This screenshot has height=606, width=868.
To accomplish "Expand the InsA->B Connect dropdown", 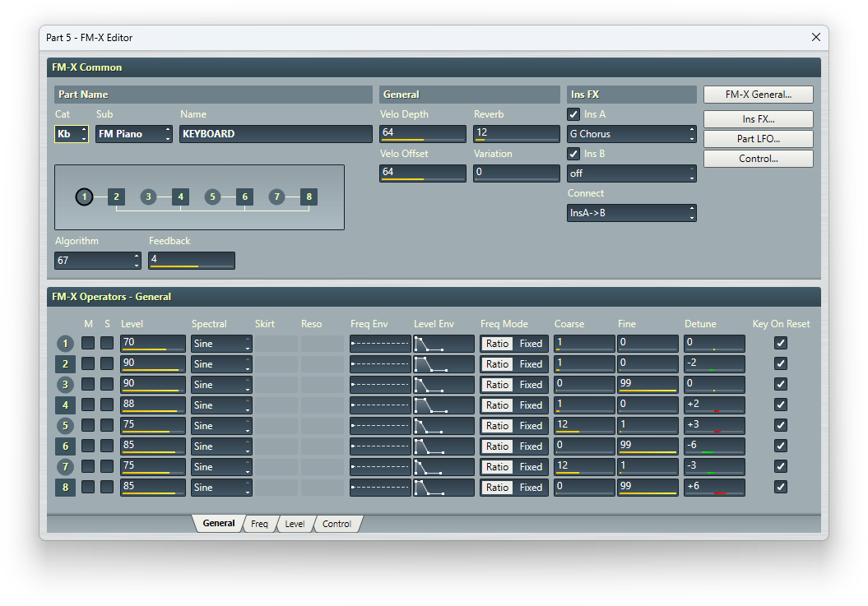I will point(631,213).
